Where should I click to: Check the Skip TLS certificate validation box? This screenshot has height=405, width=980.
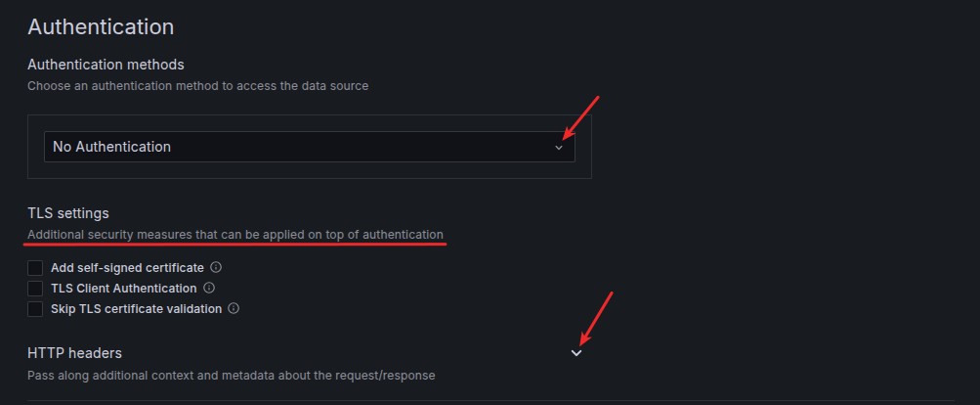[x=35, y=309]
